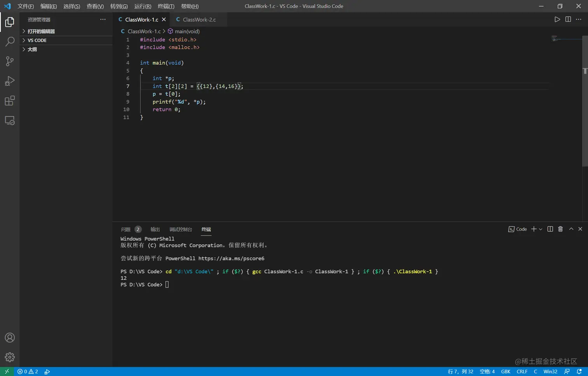Open Explorer panel More Actions ellipsis
Screen dimensions: 588x376
[103, 19]
